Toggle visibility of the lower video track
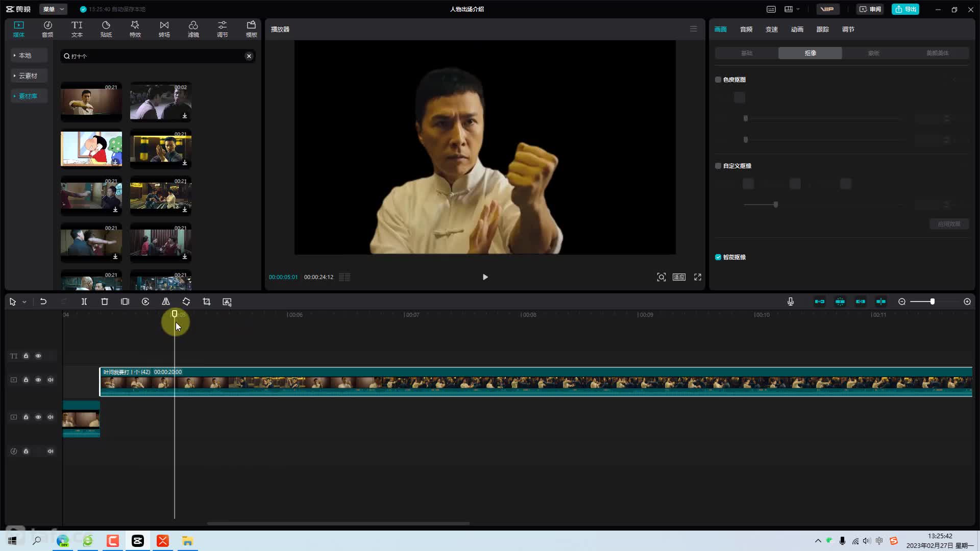This screenshot has height=551, width=980. 38,417
